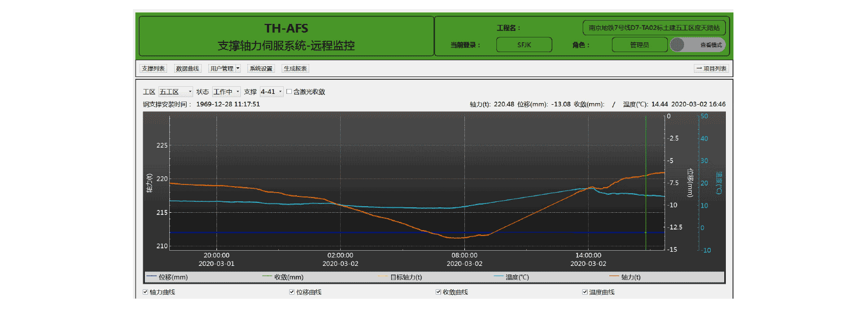The image size is (868, 312).
Task: Click the 生成报表 button
Action: click(295, 68)
